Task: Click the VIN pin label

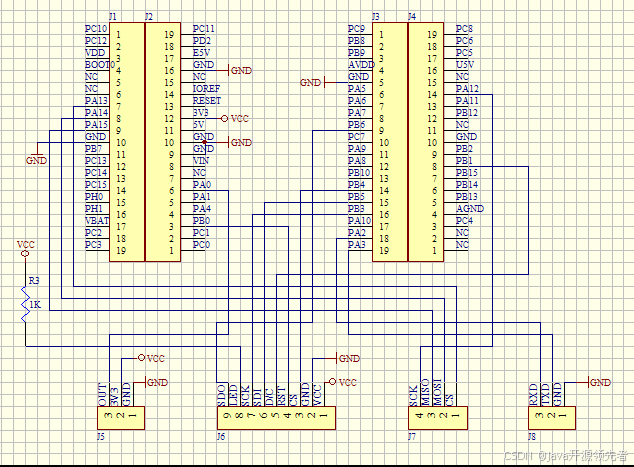Action: point(201,161)
